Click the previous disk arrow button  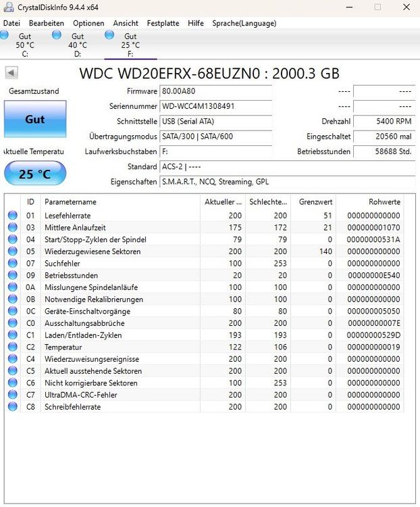coord(11,73)
